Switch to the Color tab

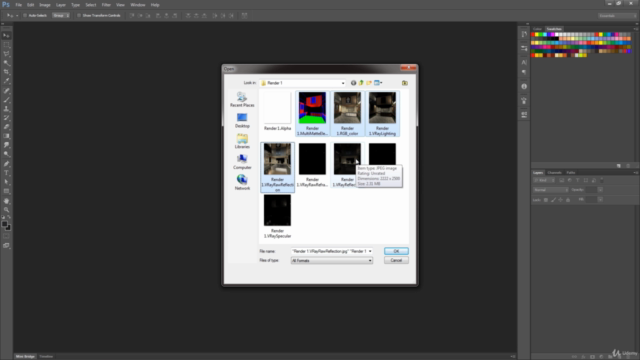point(537,29)
